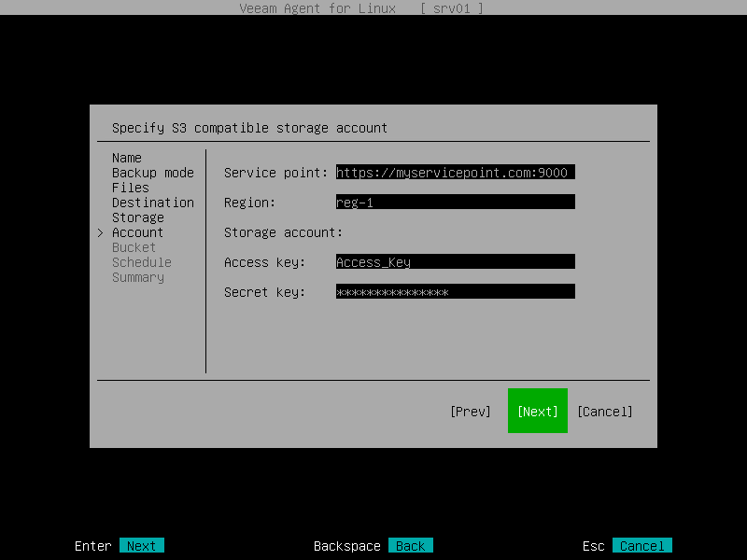Click the 'Access key:' label
The image size is (747, 560).
click(x=264, y=262)
